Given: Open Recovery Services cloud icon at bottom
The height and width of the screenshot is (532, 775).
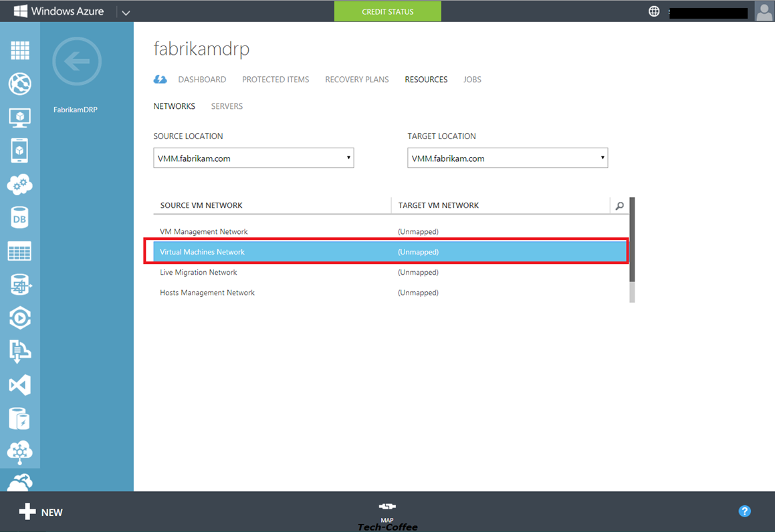Looking at the screenshot, I should tap(20, 482).
